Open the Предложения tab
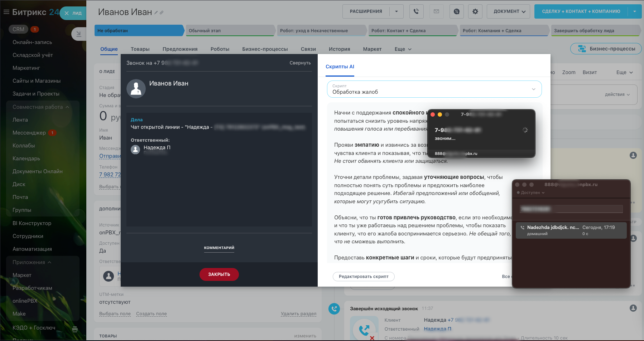This screenshot has height=341, width=644. click(180, 49)
